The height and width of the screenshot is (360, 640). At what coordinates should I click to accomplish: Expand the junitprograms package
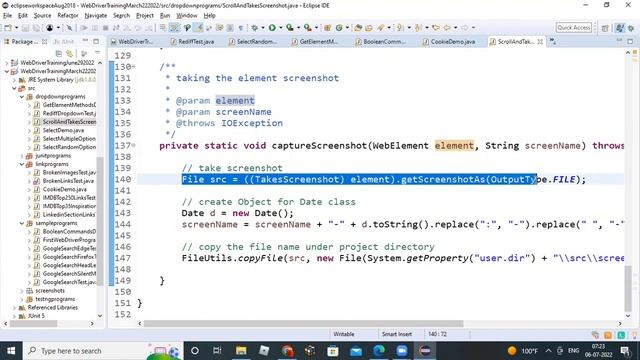(x=22, y=156)
